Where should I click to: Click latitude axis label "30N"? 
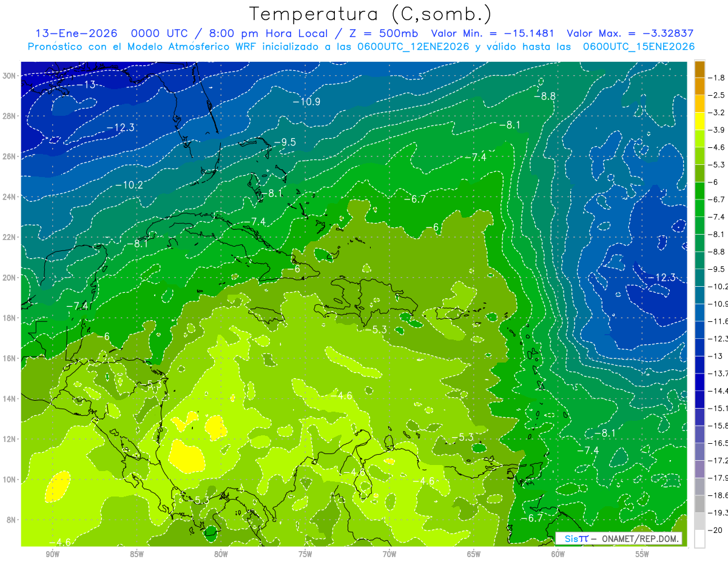pyautogui.click(x=10, y=76)
